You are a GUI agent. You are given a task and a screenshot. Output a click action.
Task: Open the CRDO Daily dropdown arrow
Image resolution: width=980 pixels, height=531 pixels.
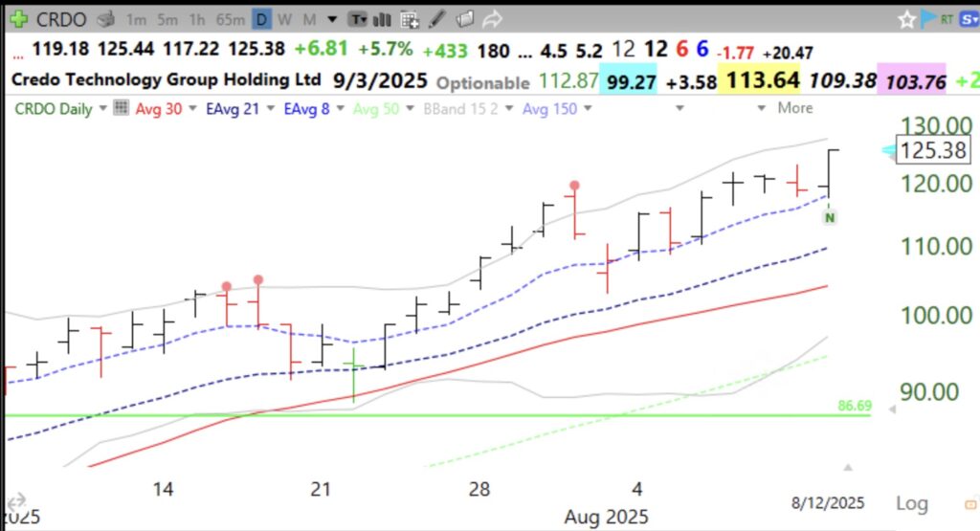point(103,109)
